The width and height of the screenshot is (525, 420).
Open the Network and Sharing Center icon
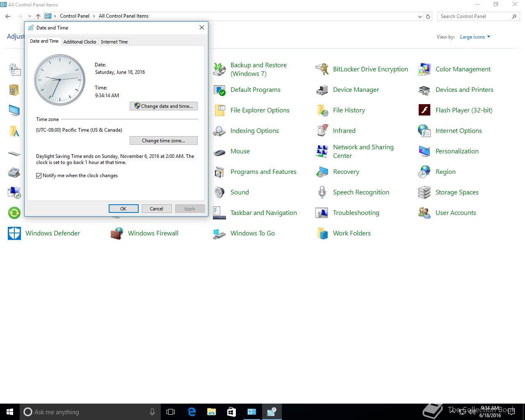[322, 151]
